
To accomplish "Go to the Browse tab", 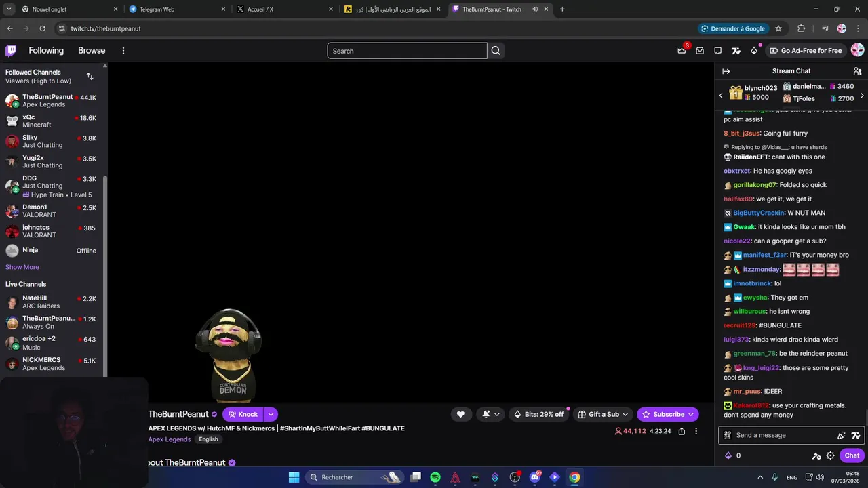I will click(92, 50).
